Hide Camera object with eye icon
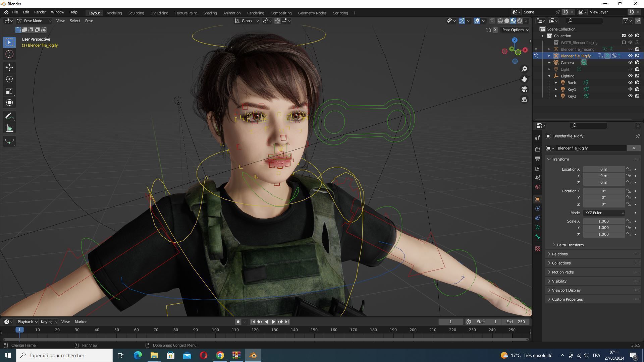Image resolution: width=644 pixels, height=362 pixels. (x=630, y=63)
